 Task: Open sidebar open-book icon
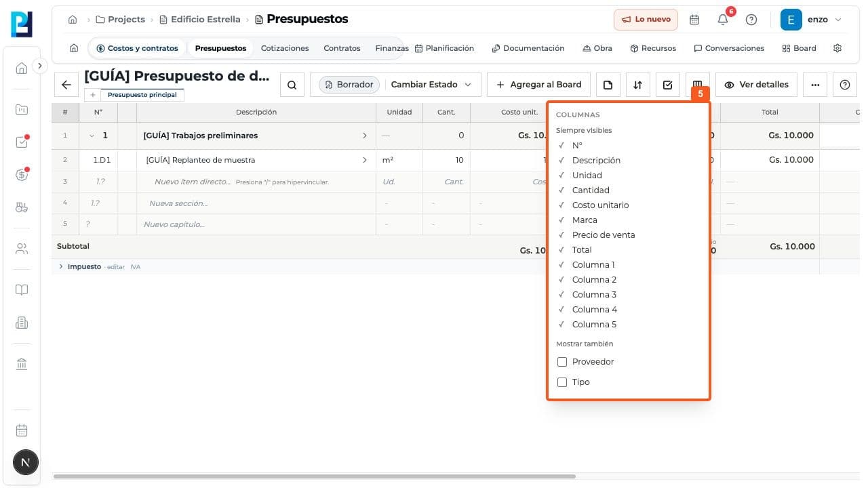pyautogui.click(x=22, y=290)
